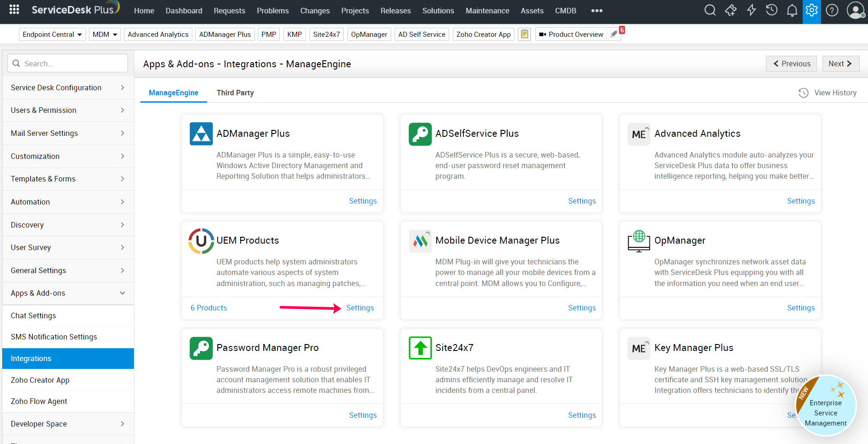868x444 pixels.
Task: Click the notes clipboard icon in toolbar
Action: [x=524, y=35]
